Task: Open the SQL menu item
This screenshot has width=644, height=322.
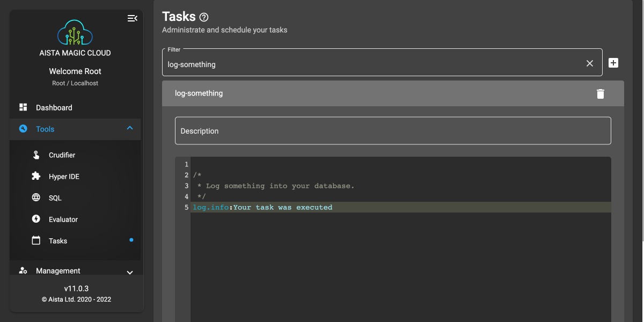Action: pyautogui.click(x=75, y=198)
